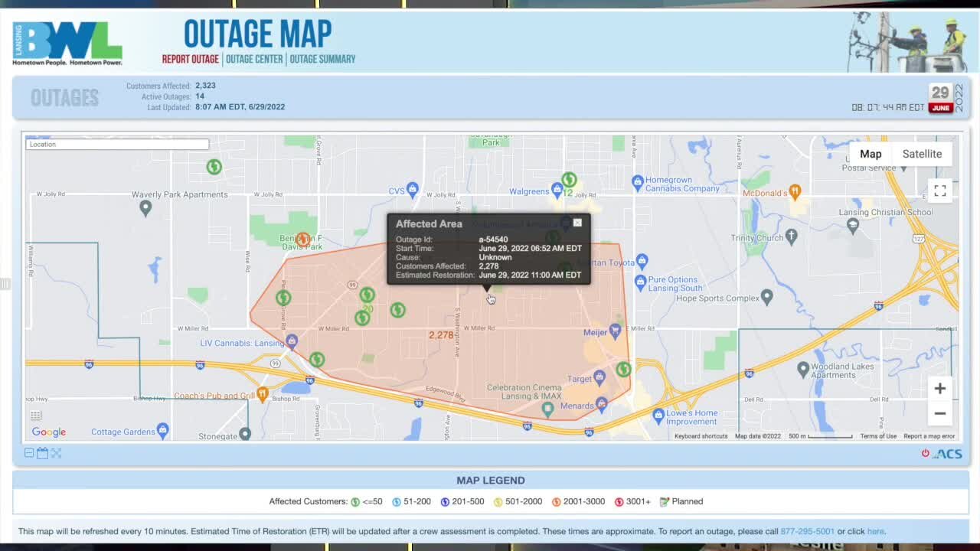Select the Meijer shopping pin
Screen dimensions: 980x551
pyautogui.click(x=615, y=331)
